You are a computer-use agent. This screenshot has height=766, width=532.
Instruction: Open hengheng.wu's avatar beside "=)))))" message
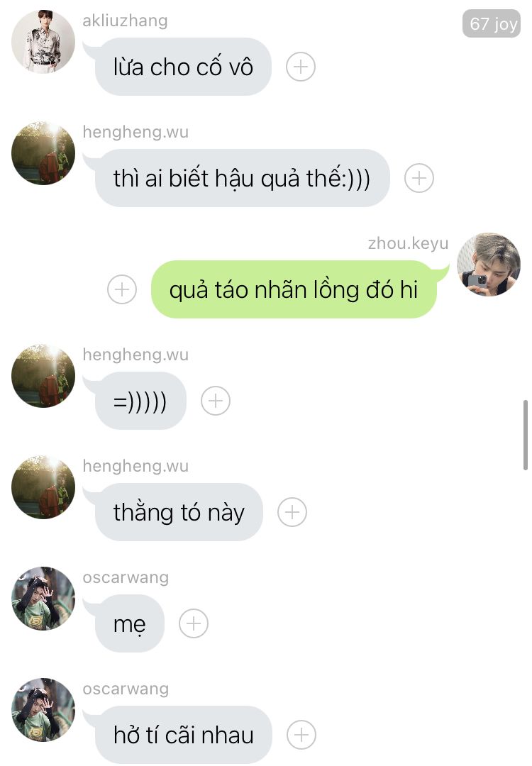coord(43,376)
